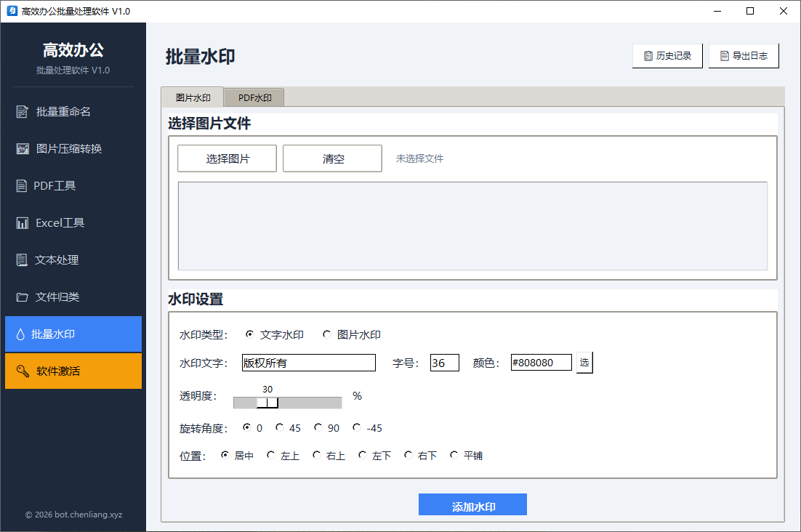The image size is (801, 532).
Task: Click the 添加水印 button
Action: [472, 505]
